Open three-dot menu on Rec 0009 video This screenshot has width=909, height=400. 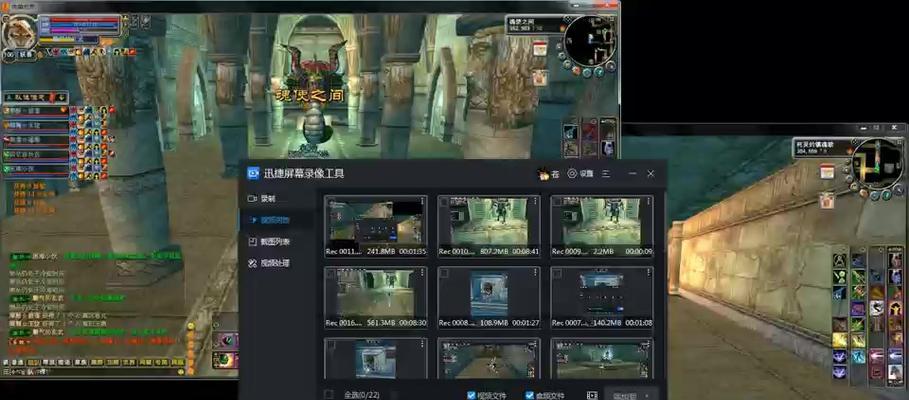[648, 201]
